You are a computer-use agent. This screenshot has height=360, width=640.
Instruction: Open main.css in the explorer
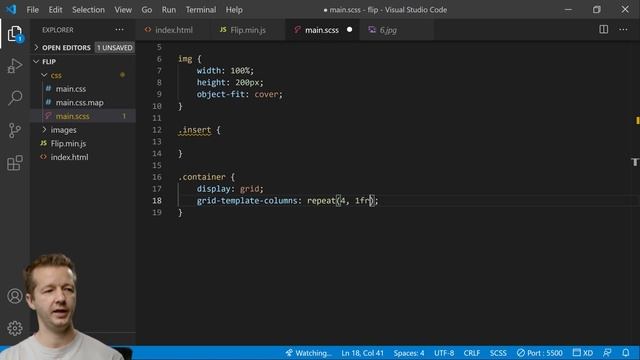(83, 89)
